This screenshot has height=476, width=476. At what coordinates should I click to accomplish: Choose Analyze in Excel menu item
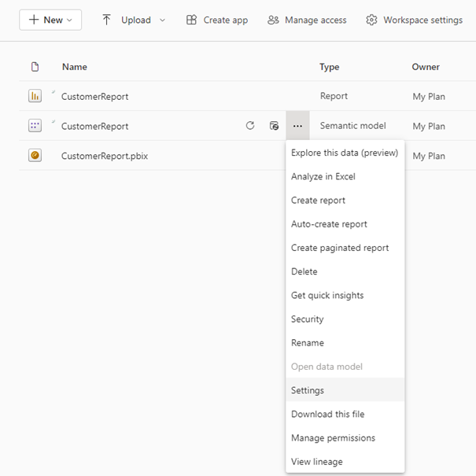tap(323, 176)
